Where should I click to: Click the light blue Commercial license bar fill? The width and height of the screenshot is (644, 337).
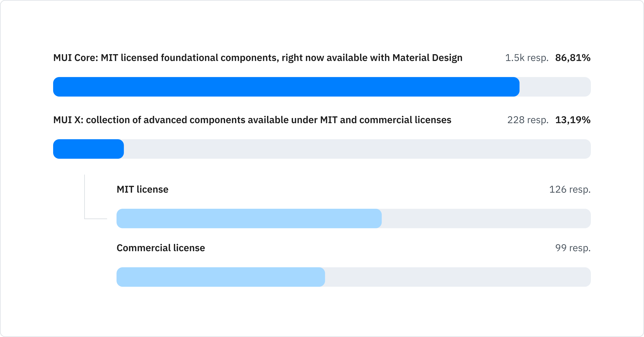tap(221, 277)
